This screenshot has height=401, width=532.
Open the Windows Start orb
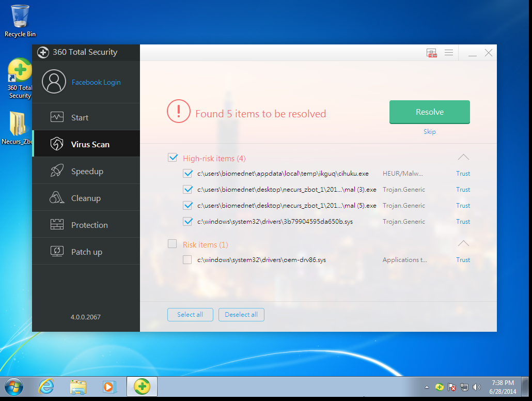tap(14, 387)
